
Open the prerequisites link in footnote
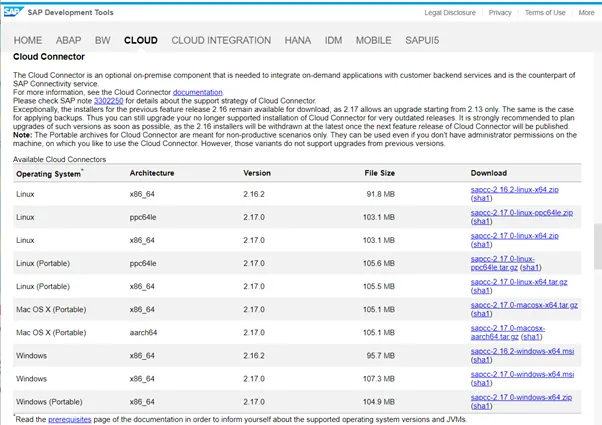coord(69,419)
